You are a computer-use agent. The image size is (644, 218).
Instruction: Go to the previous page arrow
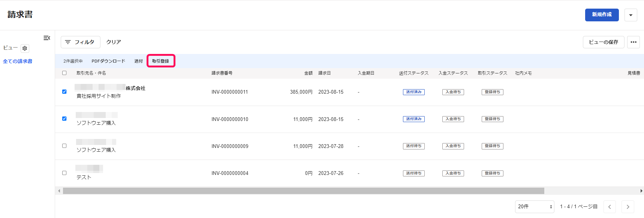(610, 207)
